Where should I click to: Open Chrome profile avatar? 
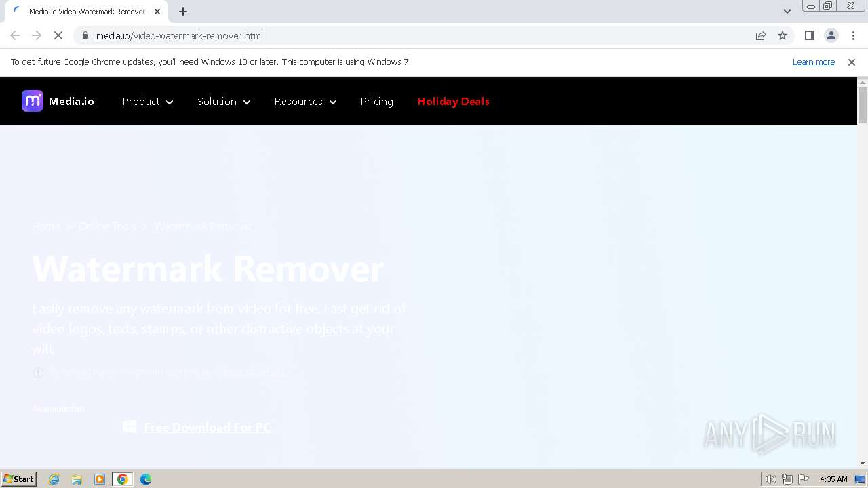pos(831,35)
